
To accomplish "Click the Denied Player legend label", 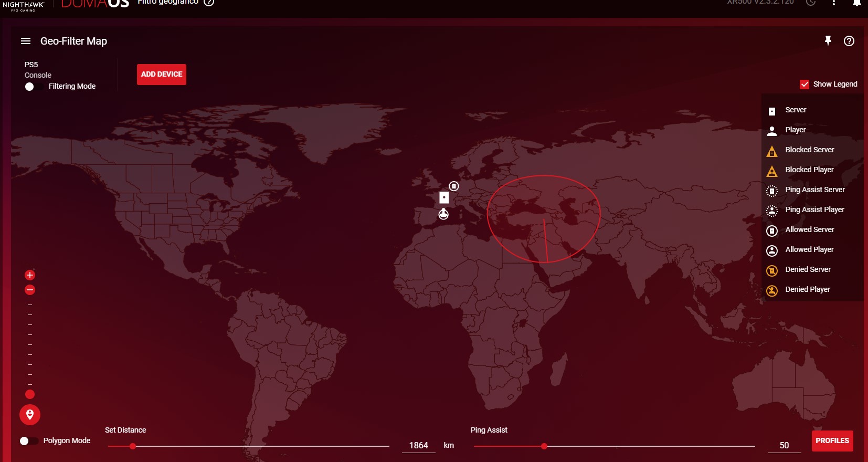I will pos(808,289).
